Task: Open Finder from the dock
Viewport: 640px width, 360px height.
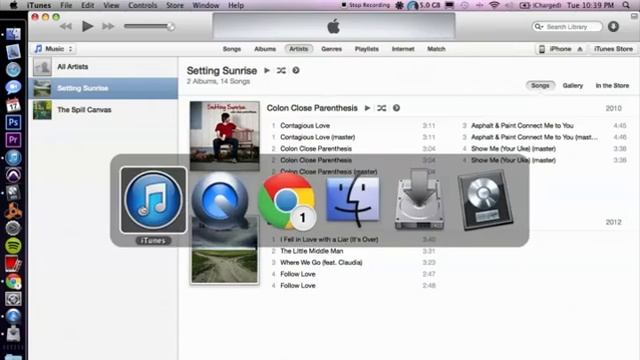Action: pos(13,34)
